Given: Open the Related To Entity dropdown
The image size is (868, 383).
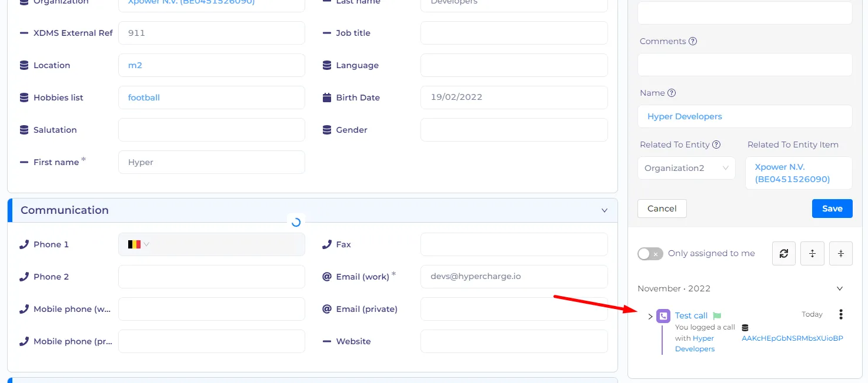Looking at the screenshot, I should [x=686, y=168].
